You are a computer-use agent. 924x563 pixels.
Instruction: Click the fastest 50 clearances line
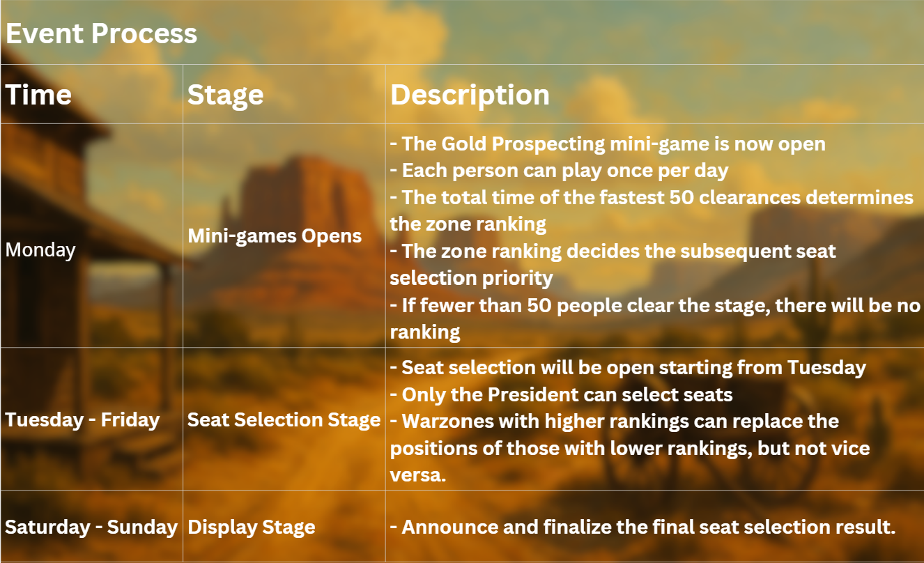pos(652,210)
